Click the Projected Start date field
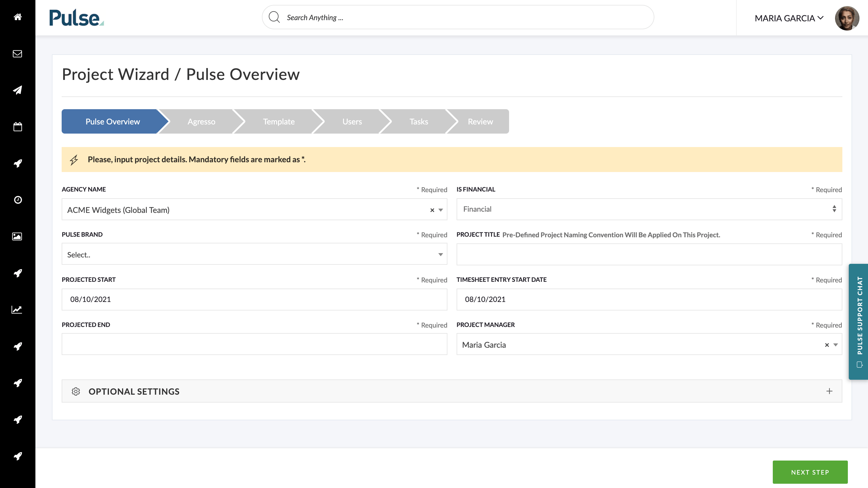 (x=255, y=300)
